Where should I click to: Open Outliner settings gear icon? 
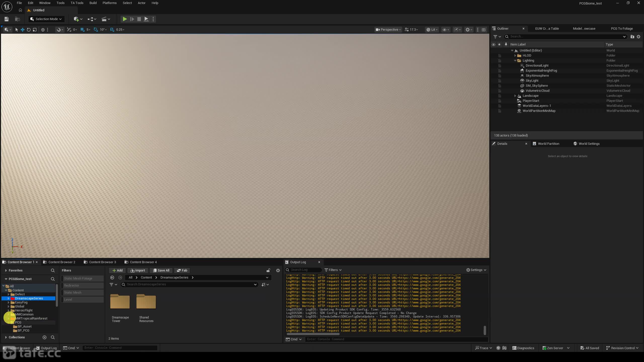pyautogui.click(x=638, y=37)
